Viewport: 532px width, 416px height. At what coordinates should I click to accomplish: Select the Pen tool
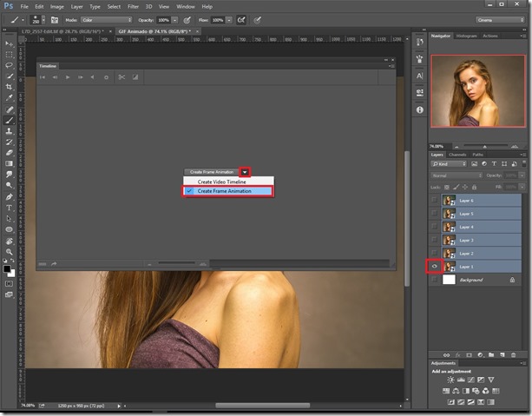9,196
